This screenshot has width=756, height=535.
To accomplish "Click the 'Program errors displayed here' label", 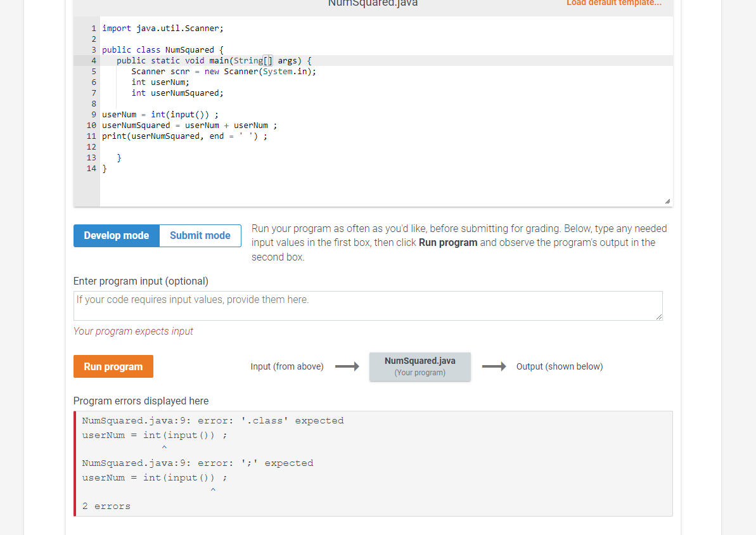I will pyautogui.click(x=139, y=401).
